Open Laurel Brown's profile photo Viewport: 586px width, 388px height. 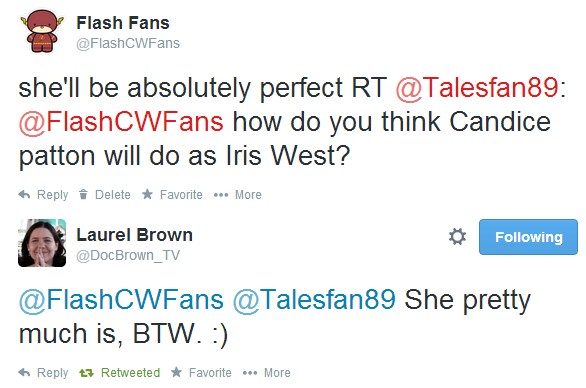42,243
